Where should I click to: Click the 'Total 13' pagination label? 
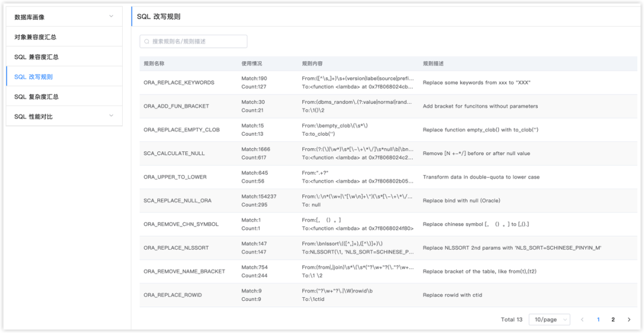click(x=512, y=319)
